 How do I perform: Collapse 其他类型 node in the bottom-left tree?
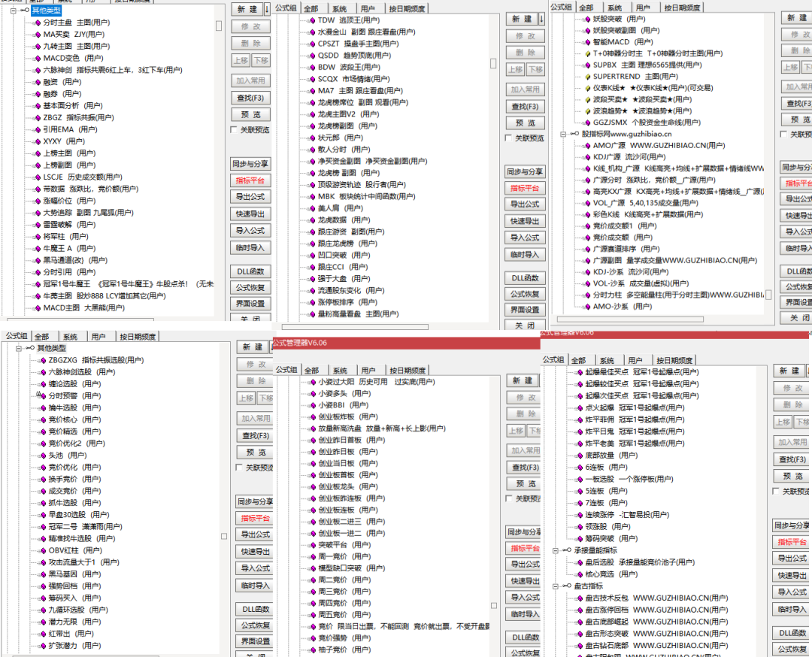point(19,349)
